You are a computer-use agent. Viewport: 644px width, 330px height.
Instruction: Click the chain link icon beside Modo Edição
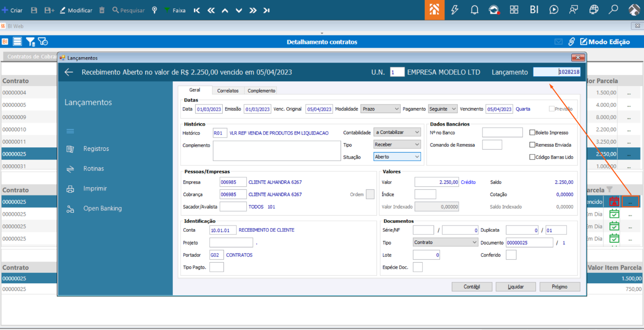click(x=572, y=42)
